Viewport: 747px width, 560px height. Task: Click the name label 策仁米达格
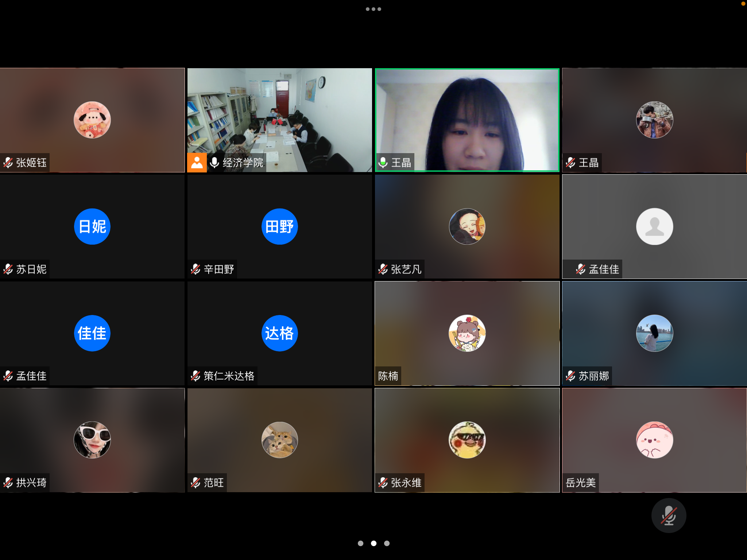click(229, 376)
